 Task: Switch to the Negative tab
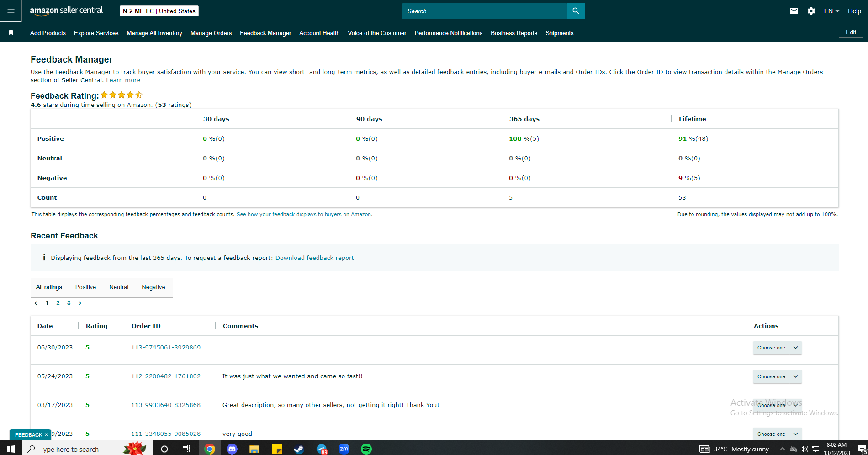pos(153,287)
